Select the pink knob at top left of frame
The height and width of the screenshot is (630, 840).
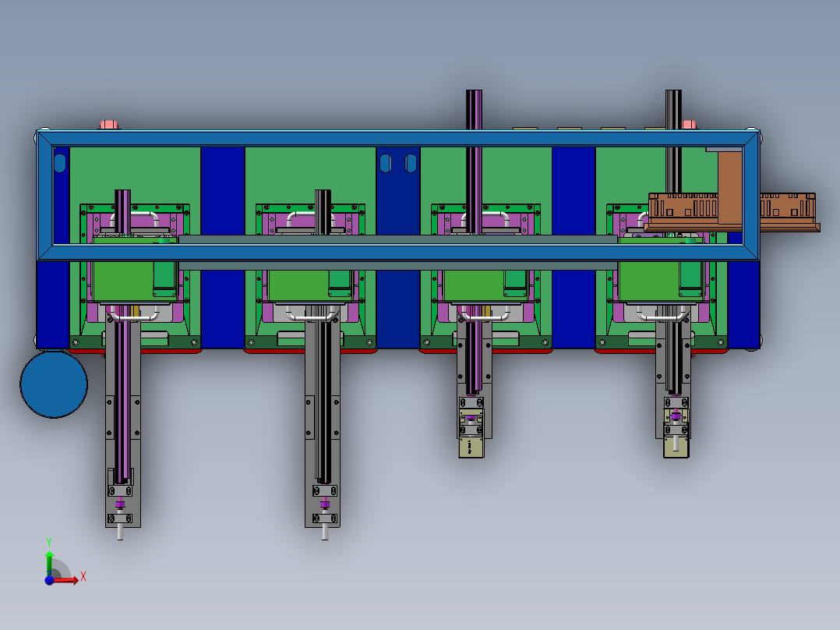[x=109, y=125]
